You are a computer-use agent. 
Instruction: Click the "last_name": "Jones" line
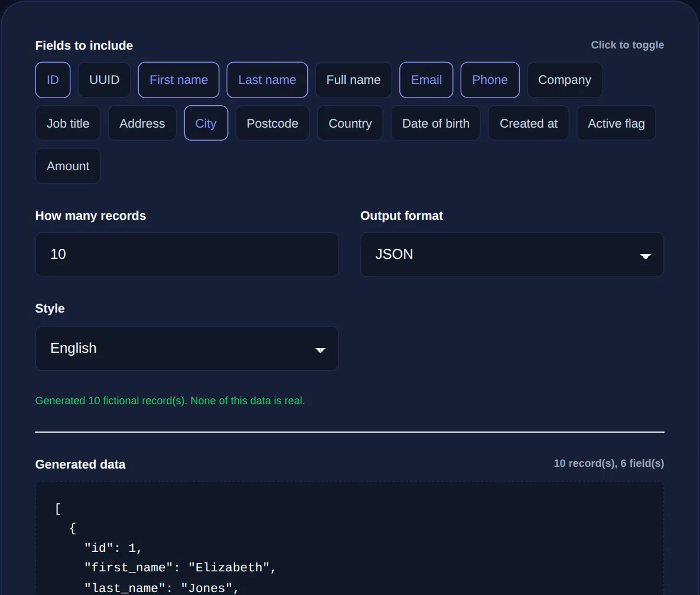click(162, 588)
